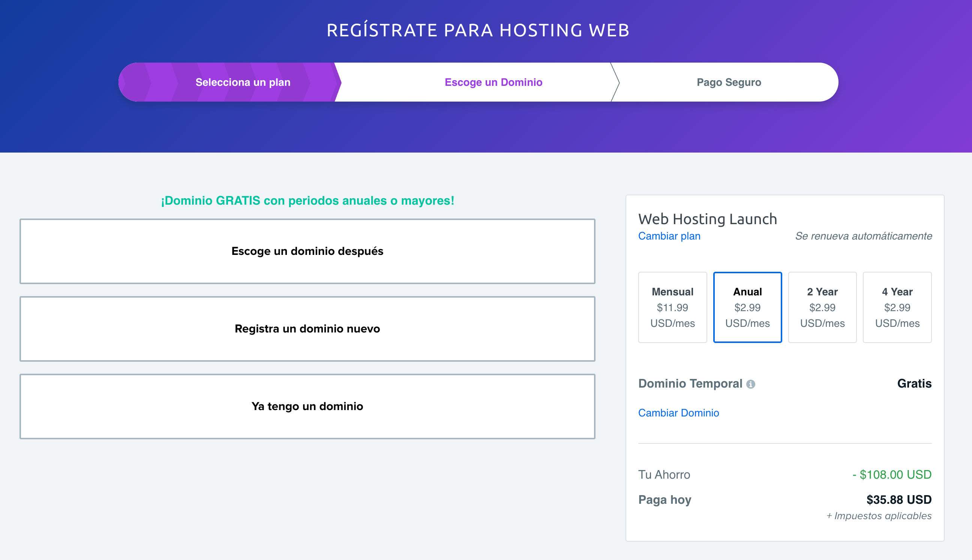Choose the 2 Year billing period
This screenshot has width=972, height=560.
click(822, 307)
